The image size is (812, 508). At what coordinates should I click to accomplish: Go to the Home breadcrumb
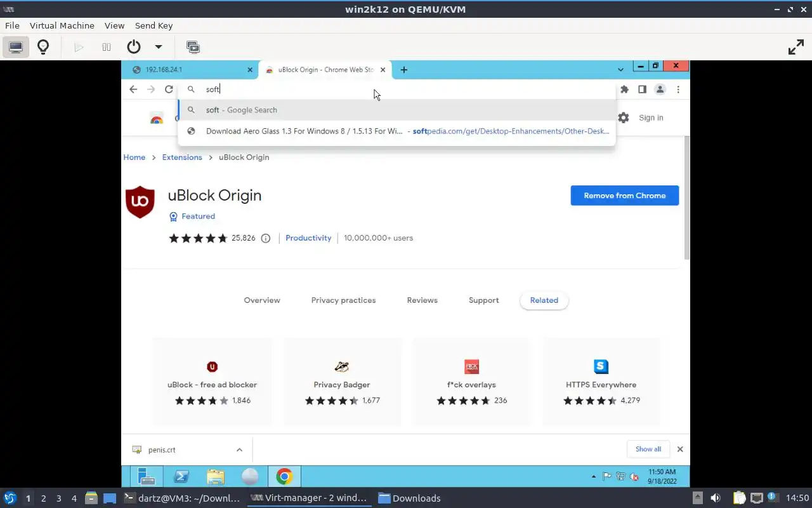point(134,157)
